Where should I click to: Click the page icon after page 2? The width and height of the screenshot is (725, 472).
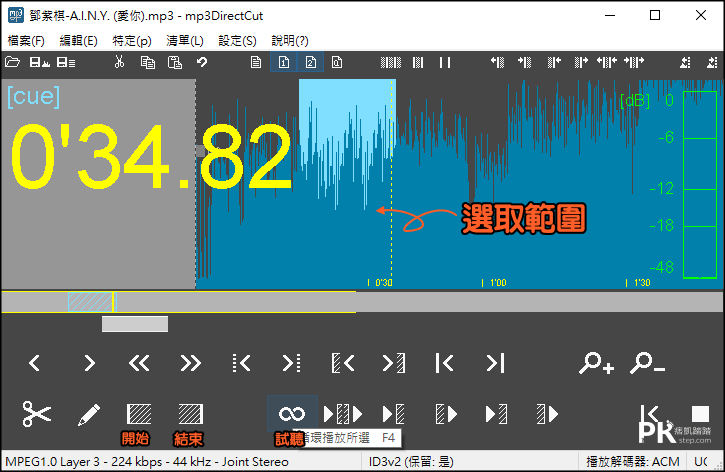pyautogui.click(x=337, y=62)
